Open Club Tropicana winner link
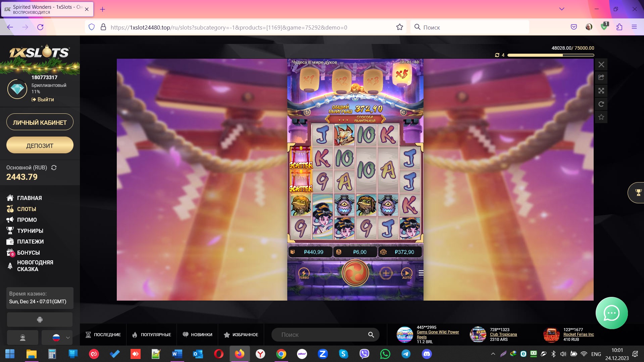644x362 pixels. tap(503, 334)
